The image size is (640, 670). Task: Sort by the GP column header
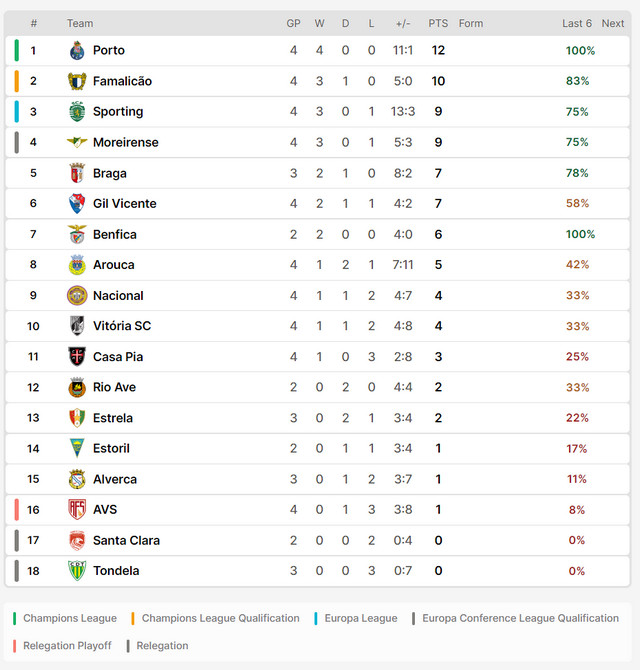293,23
